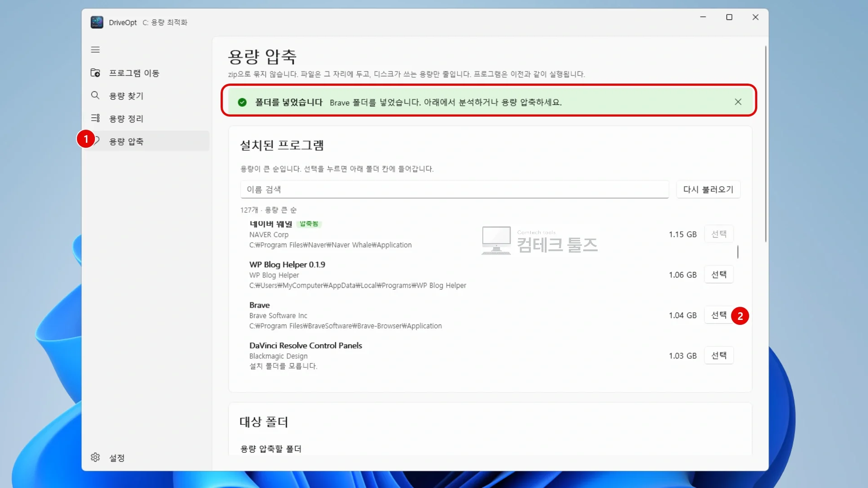Image resolution: width=868 pixels, height=488 pixels.
Task: Click the Naver Whale Application path text
Action: click(330, 245)
